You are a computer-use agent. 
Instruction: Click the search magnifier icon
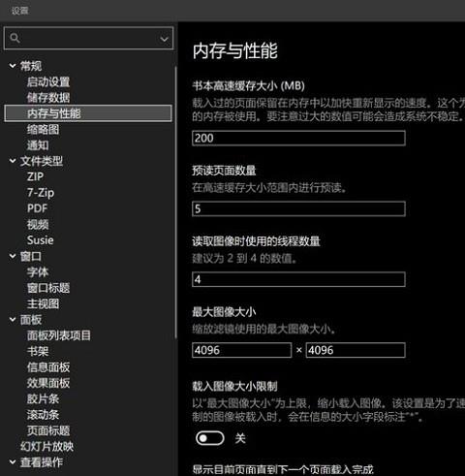tap(15, 38)
